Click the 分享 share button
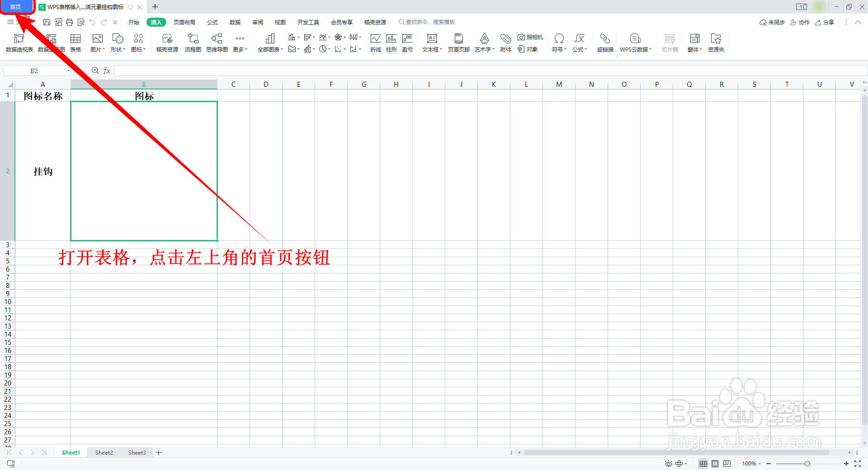 pos(824,22)
